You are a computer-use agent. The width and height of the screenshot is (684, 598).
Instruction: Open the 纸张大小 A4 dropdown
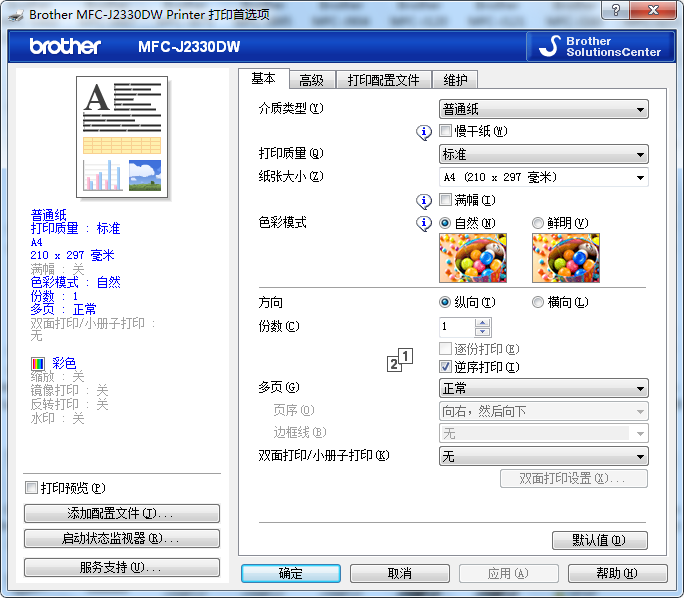coord(544,177)
